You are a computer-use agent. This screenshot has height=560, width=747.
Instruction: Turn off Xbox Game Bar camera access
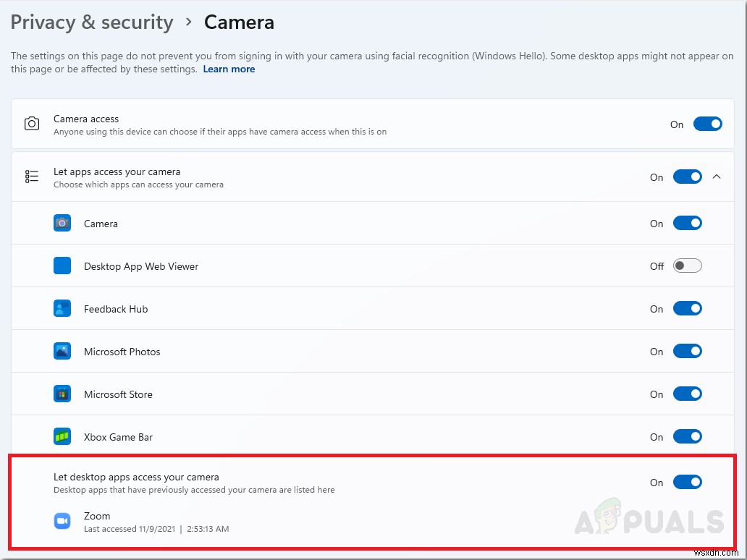(x=687, y=436)
